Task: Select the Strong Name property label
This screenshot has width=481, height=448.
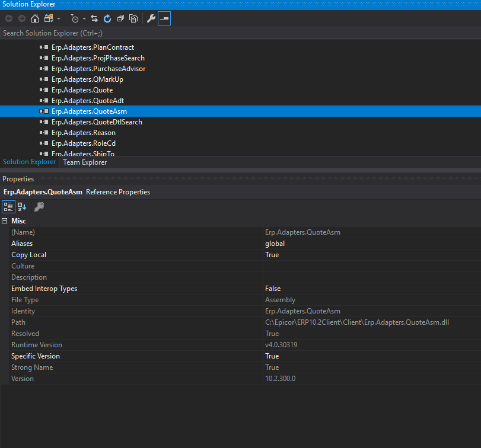Action: click(32, 367)
